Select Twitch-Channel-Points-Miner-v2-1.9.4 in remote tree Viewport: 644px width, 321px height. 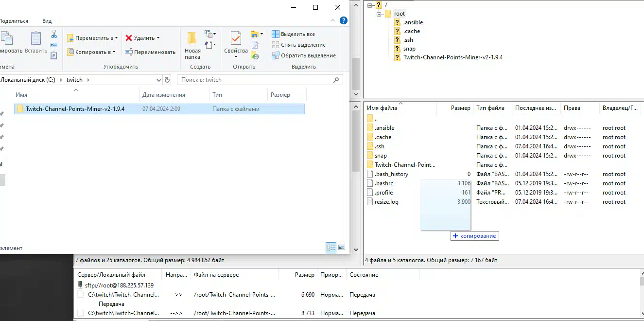point(453,57)
